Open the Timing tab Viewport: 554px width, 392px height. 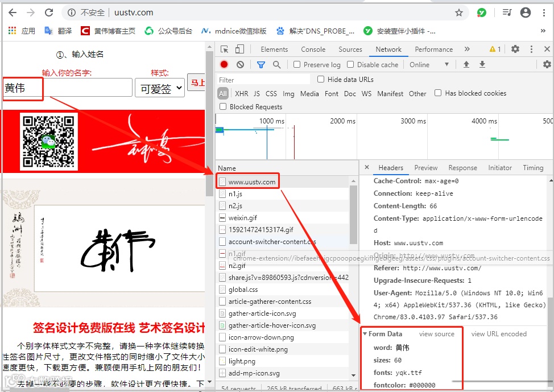(x=533, y=168)
